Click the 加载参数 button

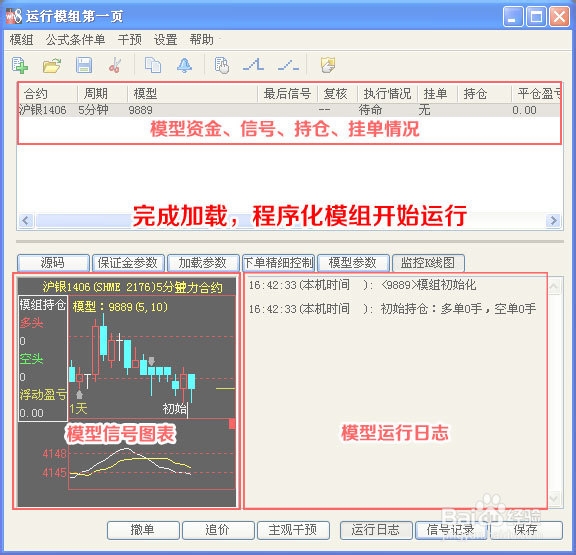(203, 263)
